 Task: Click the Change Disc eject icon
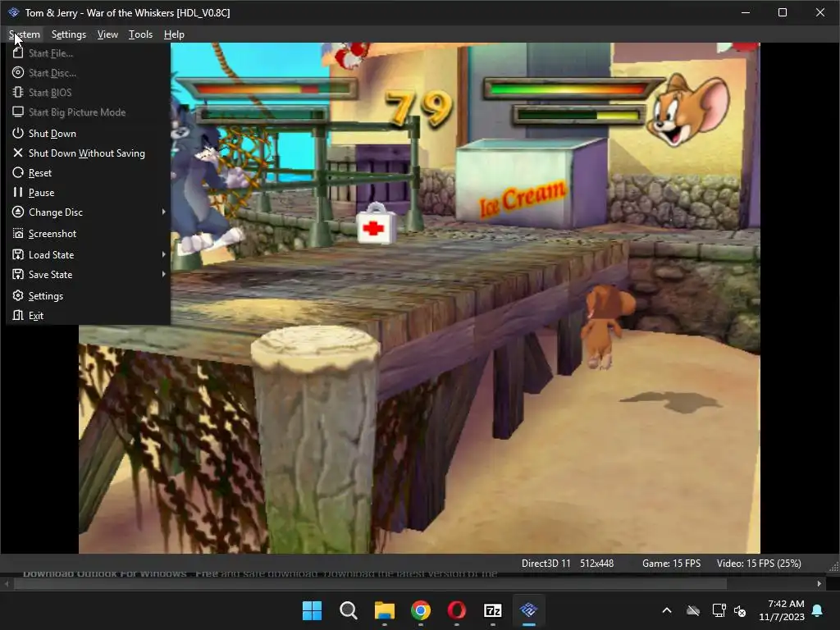pyautogui.click(x=18, y=212)
